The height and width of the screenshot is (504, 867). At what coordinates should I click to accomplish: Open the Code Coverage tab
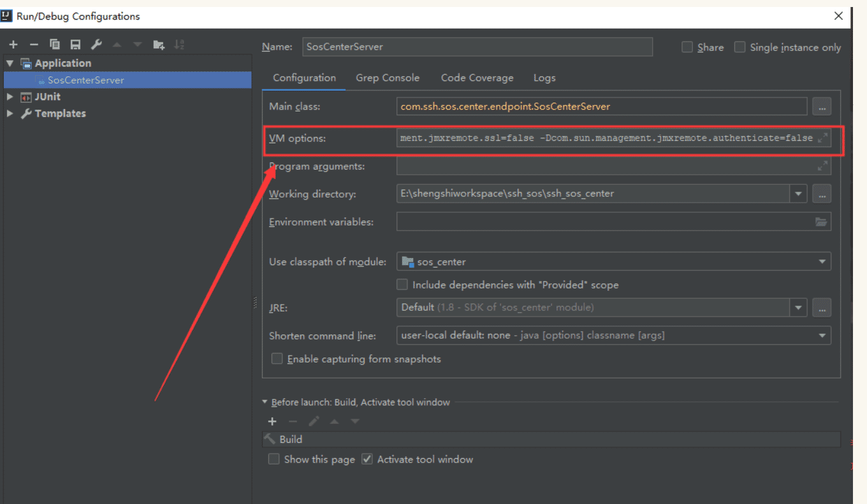[477, 78]
